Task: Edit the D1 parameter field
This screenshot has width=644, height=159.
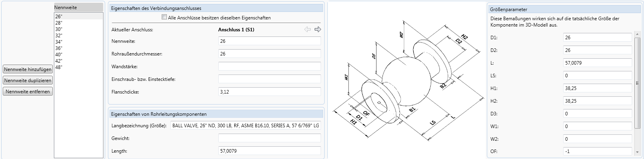Action: [x=598, y=37]
